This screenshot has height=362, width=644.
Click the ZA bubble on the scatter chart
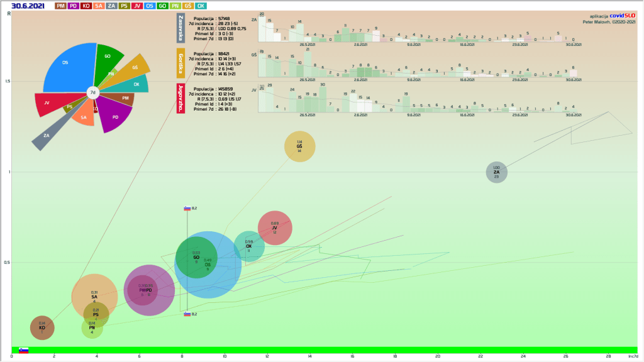tap(496, 172)
